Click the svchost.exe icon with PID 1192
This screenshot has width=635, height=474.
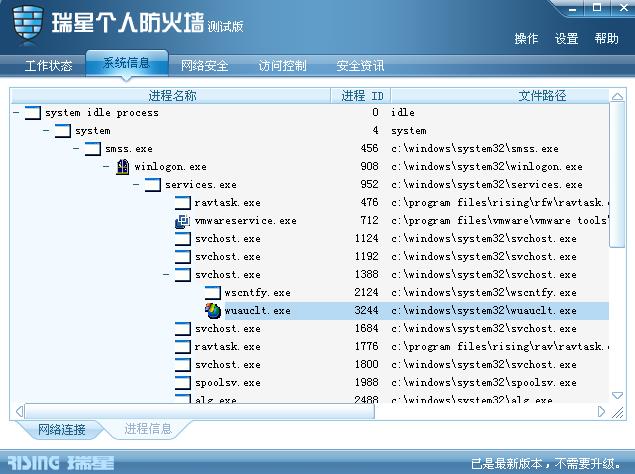coord(183,256)
